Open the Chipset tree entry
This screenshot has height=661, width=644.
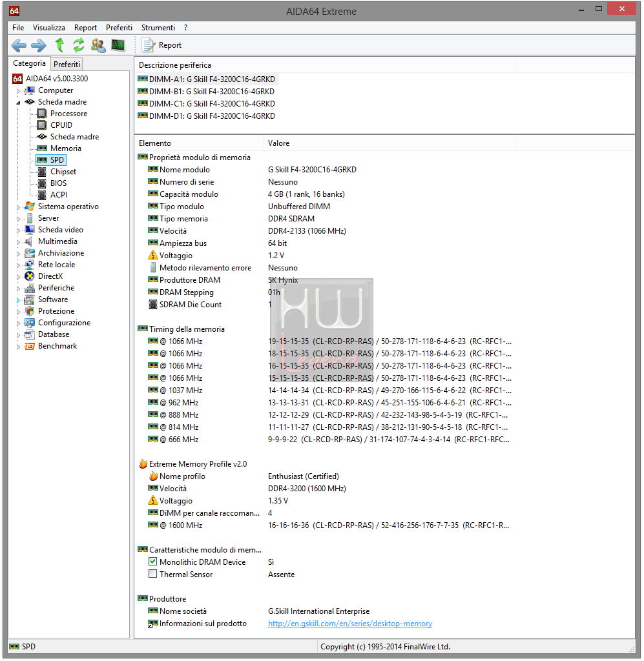tap(63, 172)
